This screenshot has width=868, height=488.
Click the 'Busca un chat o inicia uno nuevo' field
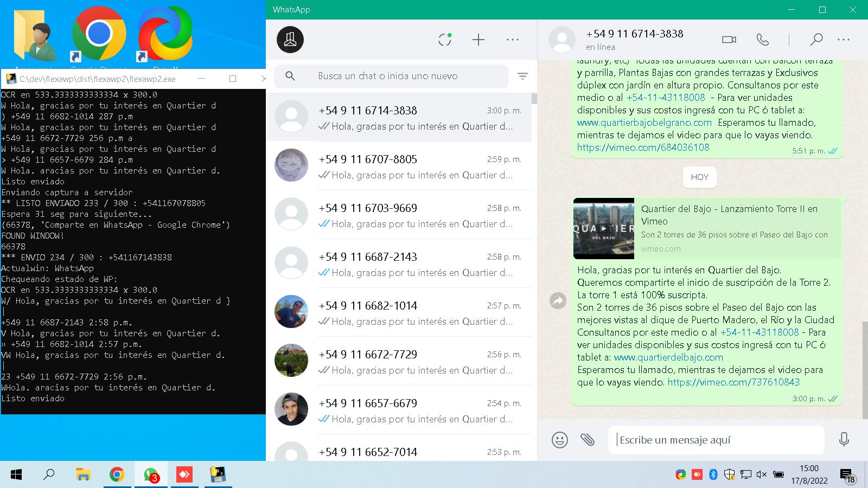pos(391,76)
